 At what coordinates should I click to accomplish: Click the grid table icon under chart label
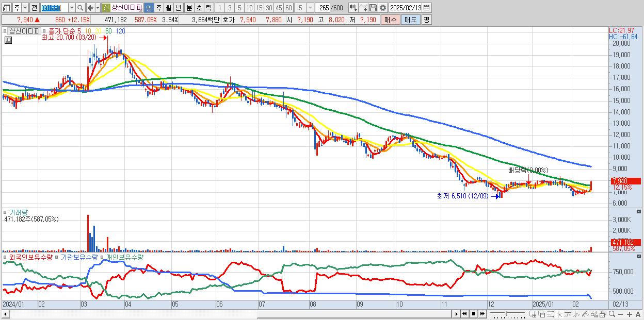coord(8,40)
